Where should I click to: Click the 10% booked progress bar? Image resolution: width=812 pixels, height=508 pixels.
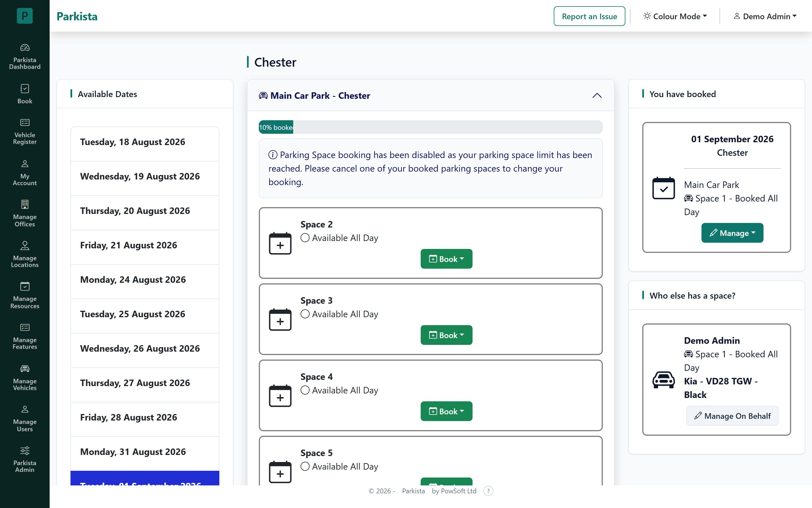click(431, 127)
